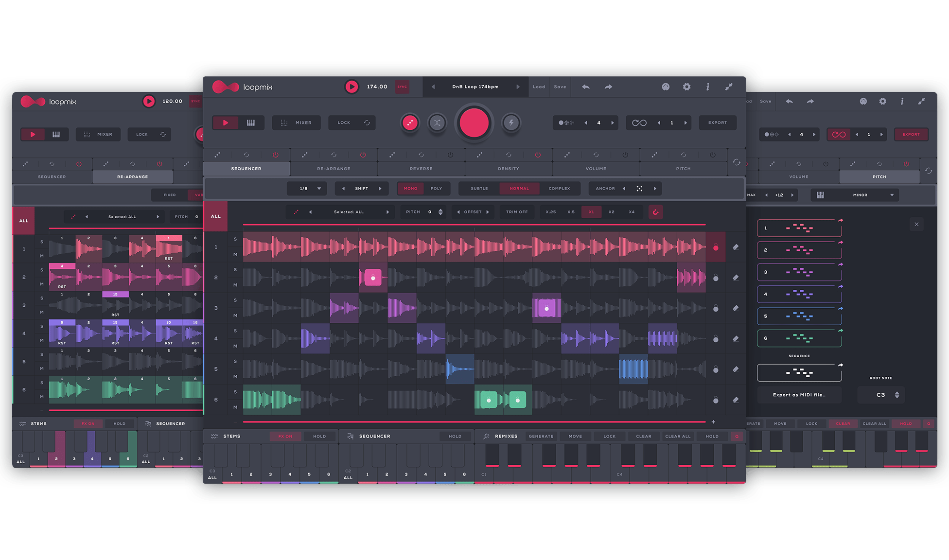
Task: Redo action in center window header
Action: click(608, 87)
